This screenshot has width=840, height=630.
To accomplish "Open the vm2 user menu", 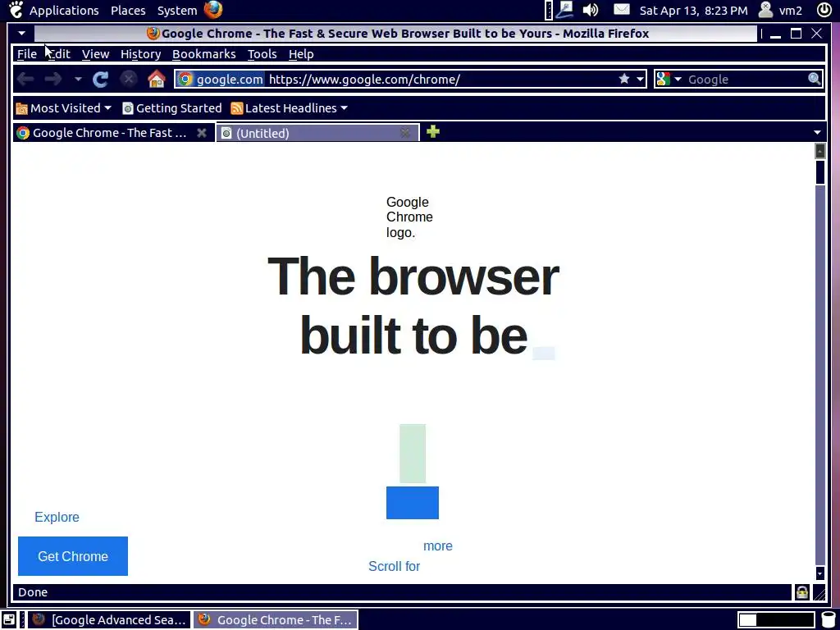I will tap(781, 10).
